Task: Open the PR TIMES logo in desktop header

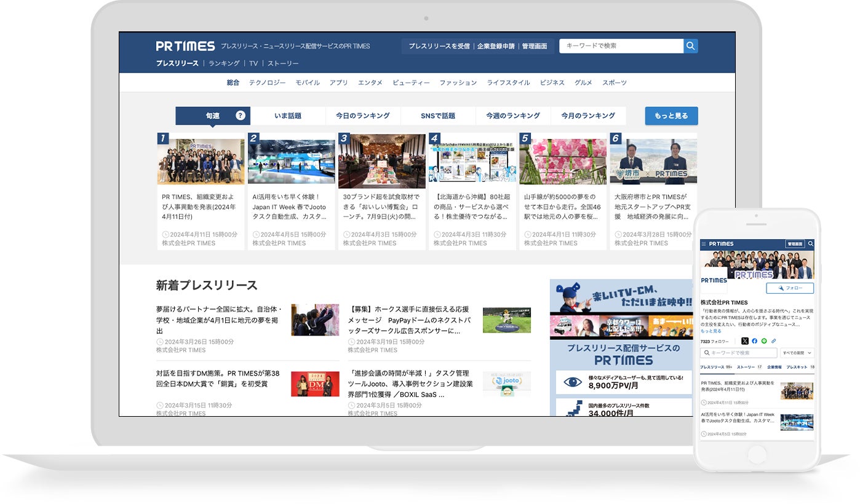Action: click(185, 46)
